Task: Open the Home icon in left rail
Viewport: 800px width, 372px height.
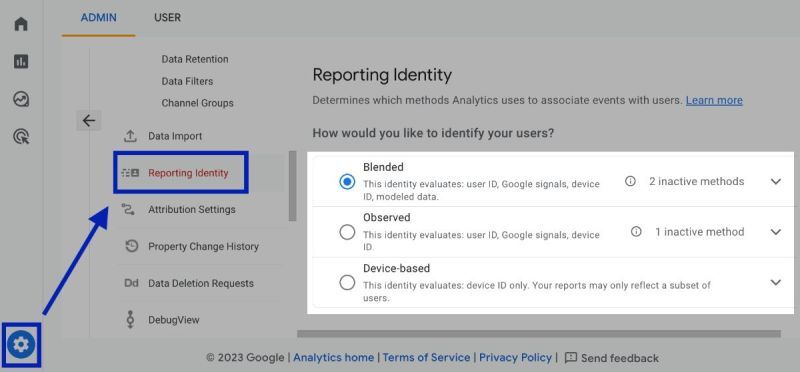Action: click(x=21, y=24)
